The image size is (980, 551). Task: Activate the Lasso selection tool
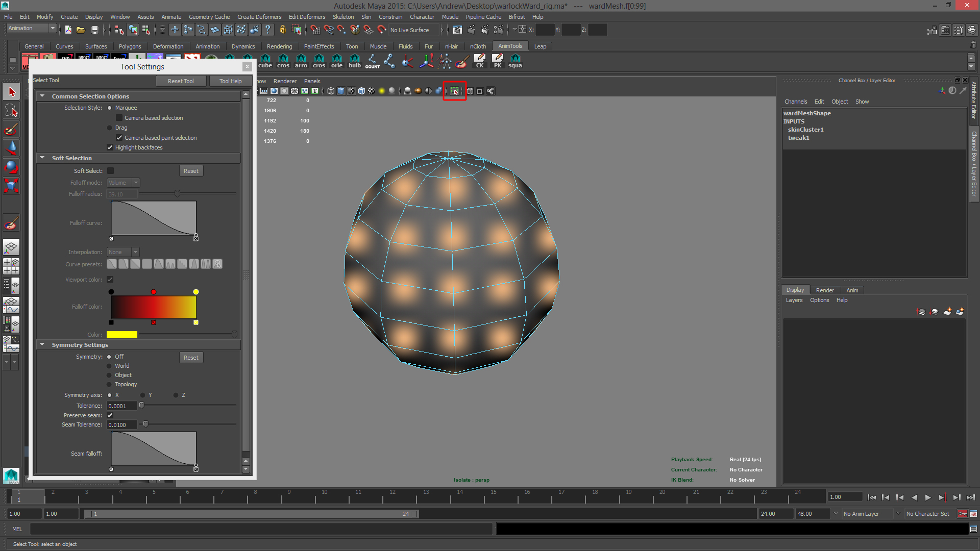pyautogui.click(x=11, y=111)
